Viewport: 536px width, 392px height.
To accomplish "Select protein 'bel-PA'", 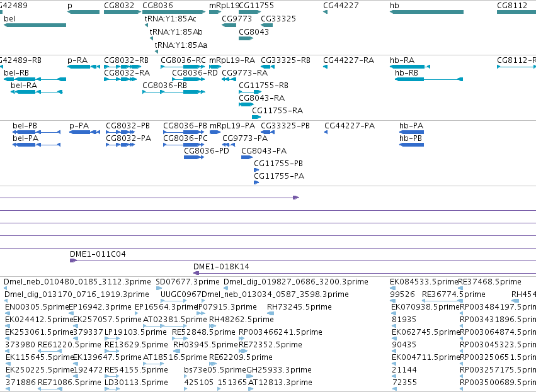I will click(x=26, y=138).
